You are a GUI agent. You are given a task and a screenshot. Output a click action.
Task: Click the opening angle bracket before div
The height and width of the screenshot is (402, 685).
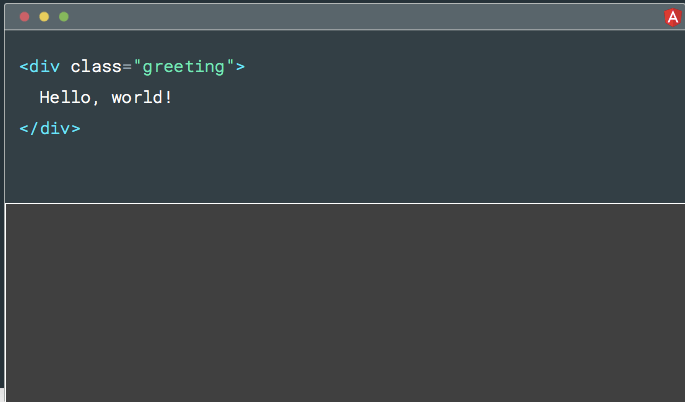(x=24, y=67)
